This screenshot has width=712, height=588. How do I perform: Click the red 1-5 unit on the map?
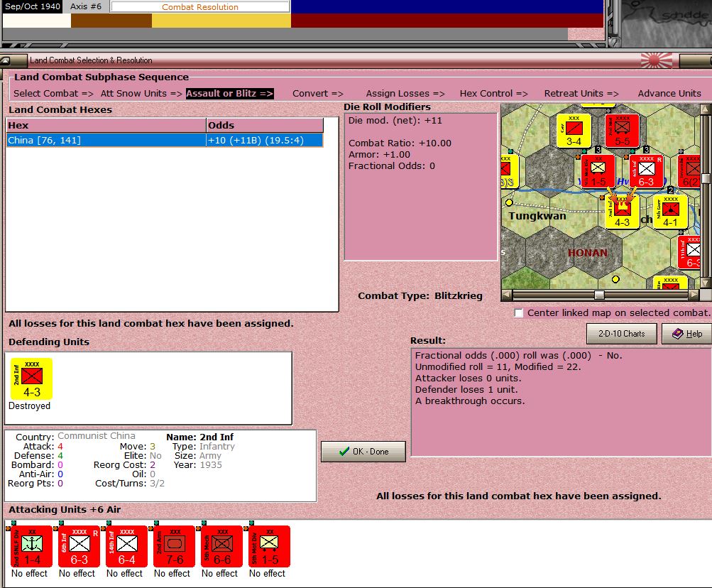598,171
